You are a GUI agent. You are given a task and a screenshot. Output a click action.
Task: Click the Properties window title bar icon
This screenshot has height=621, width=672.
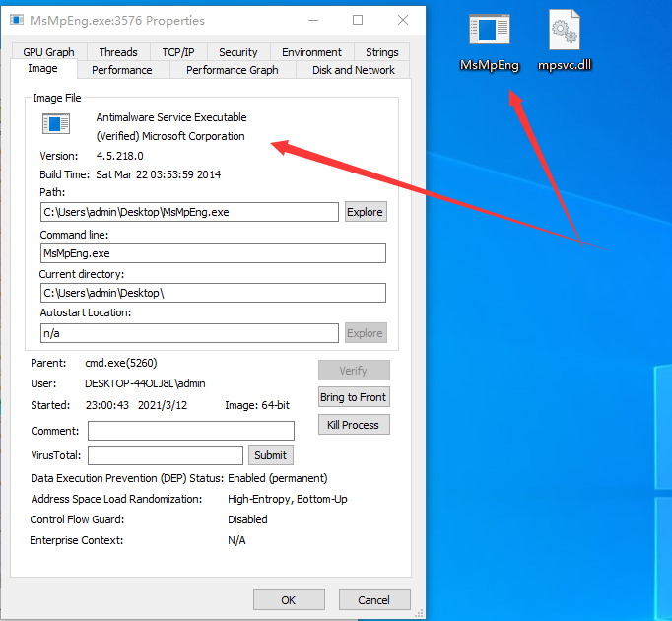tap(17, 20)
